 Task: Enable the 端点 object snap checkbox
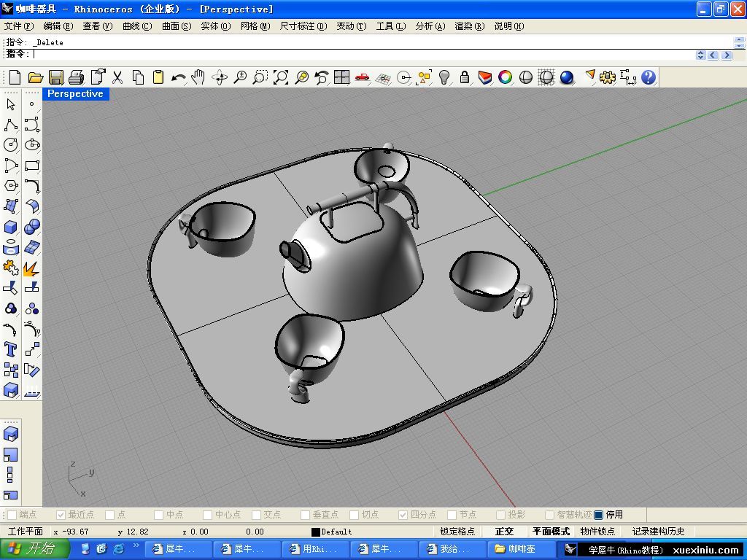(x=12, y=515)
